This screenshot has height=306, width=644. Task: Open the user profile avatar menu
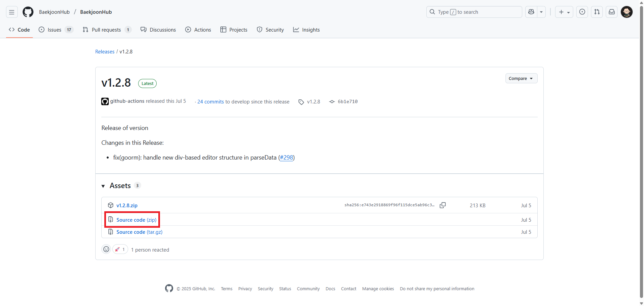click(627, 12)
